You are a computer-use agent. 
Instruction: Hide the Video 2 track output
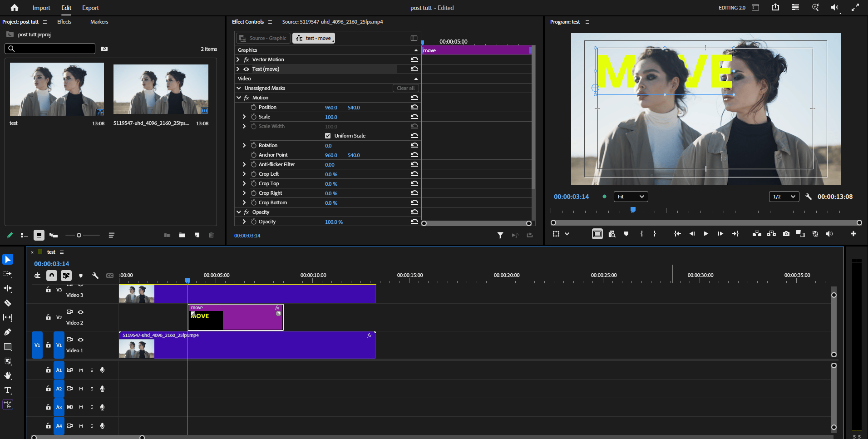click(x=81, y=312)
